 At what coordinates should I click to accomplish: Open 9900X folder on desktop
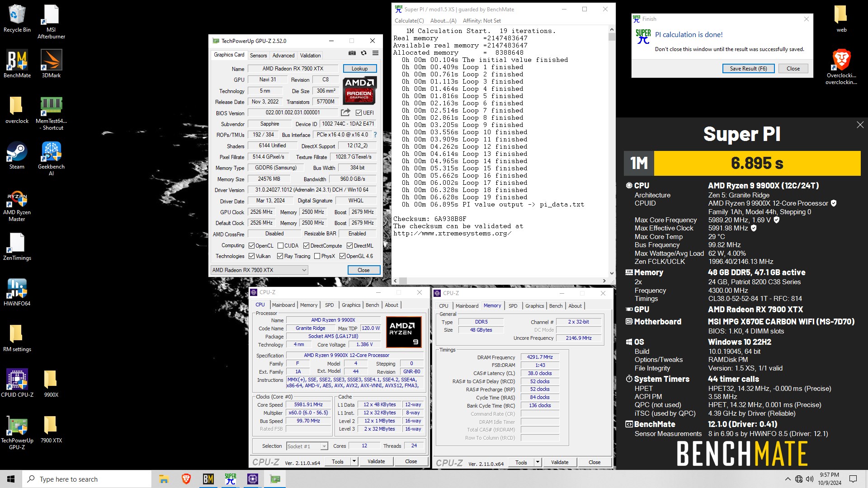(x=51, y=384)
